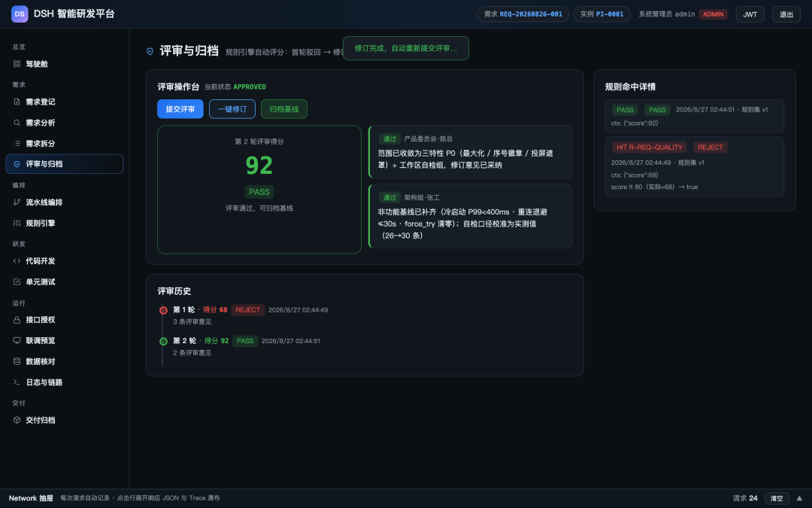Click the 2 条评审意见 text

[192, 353]
